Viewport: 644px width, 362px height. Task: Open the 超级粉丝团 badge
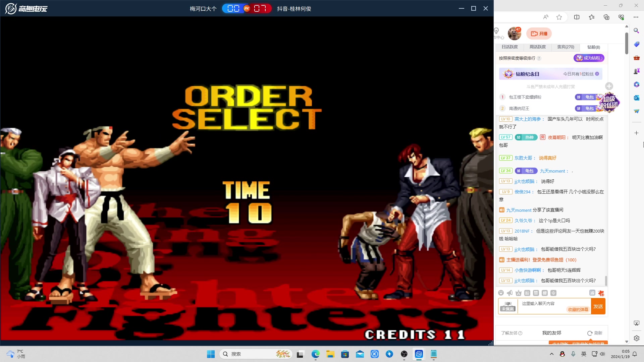pyautogui.click(x=609, y=103)
